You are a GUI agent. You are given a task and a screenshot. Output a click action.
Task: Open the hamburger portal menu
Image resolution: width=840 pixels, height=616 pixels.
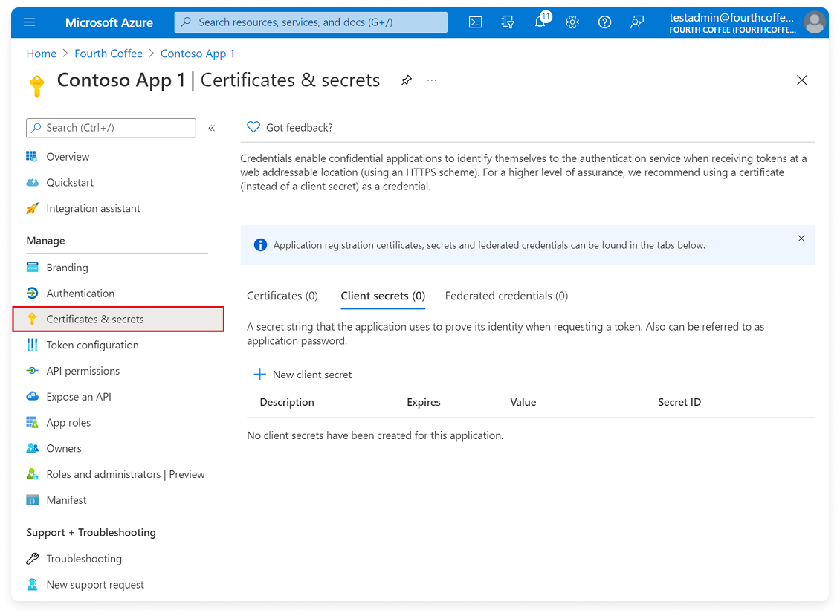tap(30, 22)
